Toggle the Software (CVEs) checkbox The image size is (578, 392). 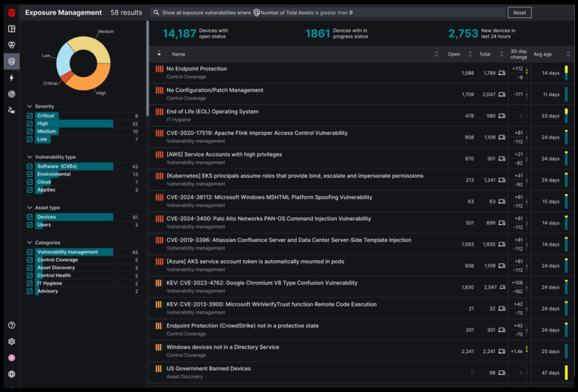coord(30,166)
